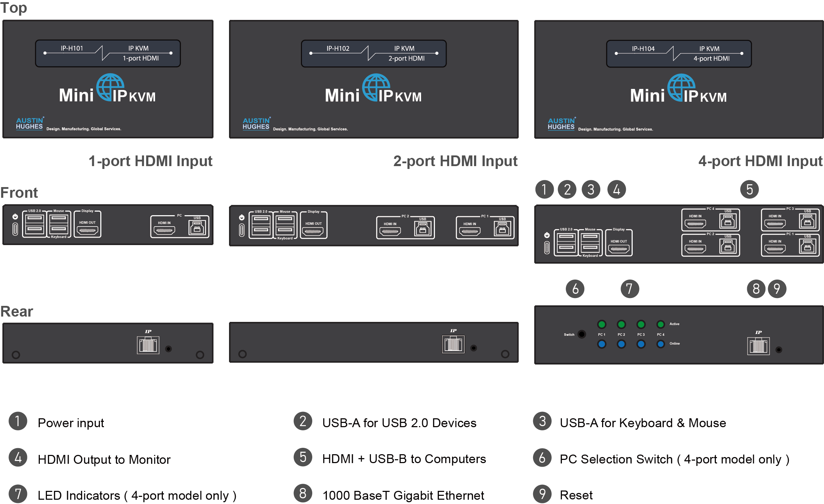Click the blue PC 3 Online LED
824x504 pixels.
coord(641,344)
